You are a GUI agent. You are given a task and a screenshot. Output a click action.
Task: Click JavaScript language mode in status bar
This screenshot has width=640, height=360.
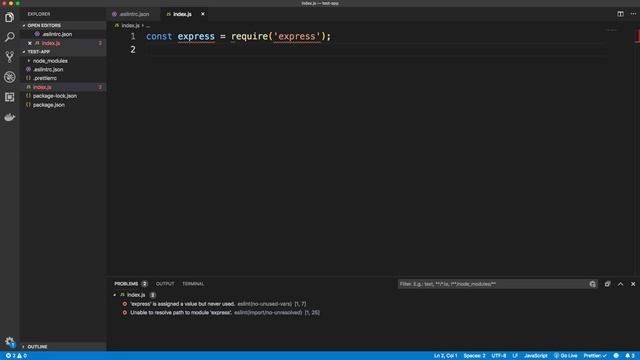click(x=536, y=356)
